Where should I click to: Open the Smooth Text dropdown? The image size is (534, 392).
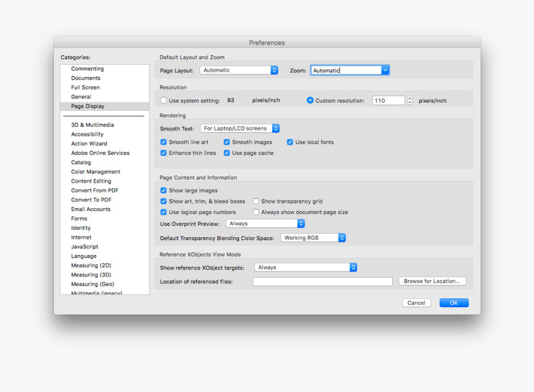(240, 128)
